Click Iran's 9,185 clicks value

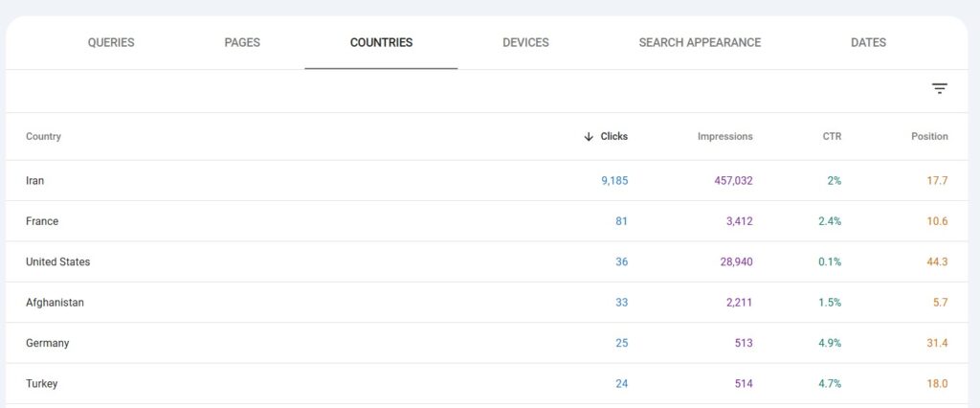click(x=613, y=181)
